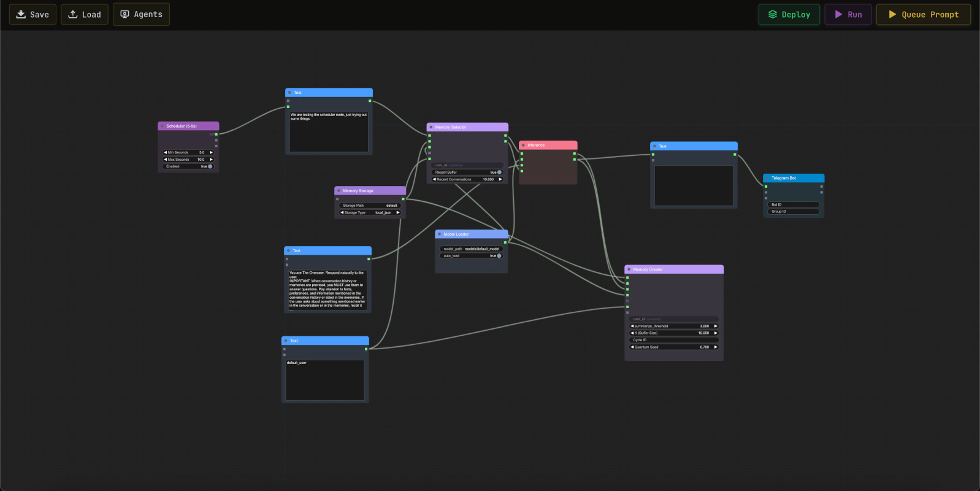Click Group ID field in Telegram Bot
980x491 pixels.
[x=794, y=212]
